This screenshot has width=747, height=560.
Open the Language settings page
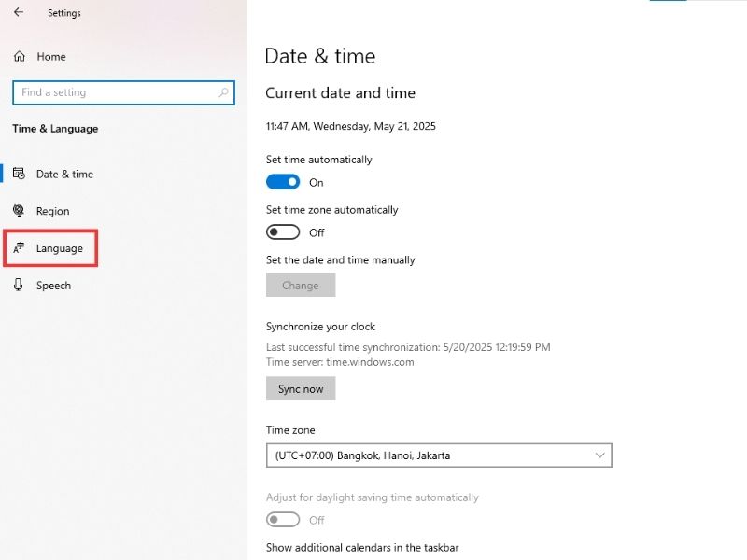pos(59,248)
